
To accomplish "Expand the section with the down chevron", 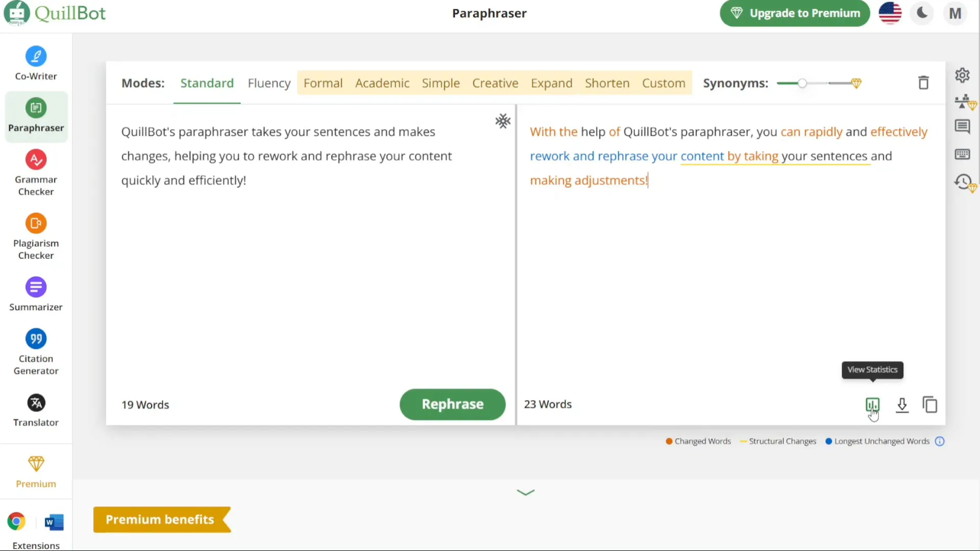I will [525, 492].
